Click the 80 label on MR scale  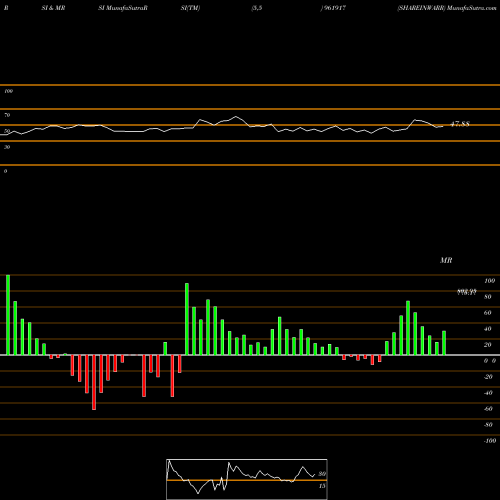[x=488, y=297]
